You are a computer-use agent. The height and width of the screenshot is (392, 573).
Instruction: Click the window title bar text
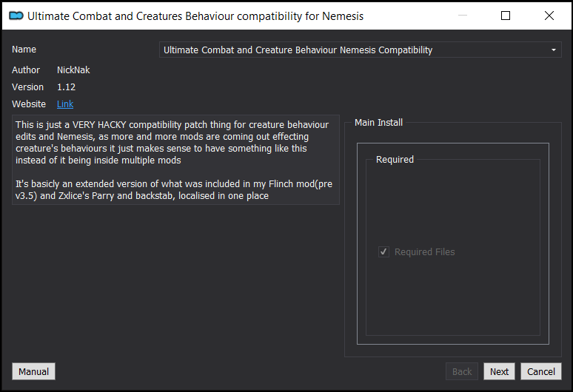tap(195, 16)
